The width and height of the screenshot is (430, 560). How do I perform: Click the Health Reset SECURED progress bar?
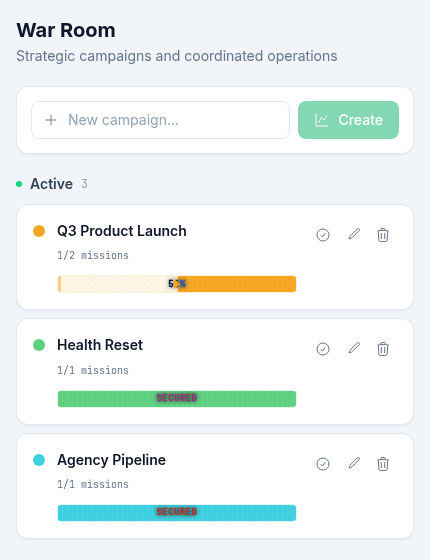(x=177, y=399)
